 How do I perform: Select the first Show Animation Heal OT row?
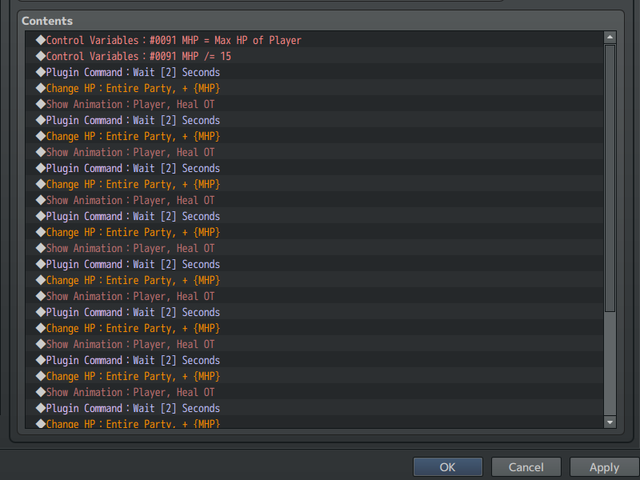click(x=314, y=104)
